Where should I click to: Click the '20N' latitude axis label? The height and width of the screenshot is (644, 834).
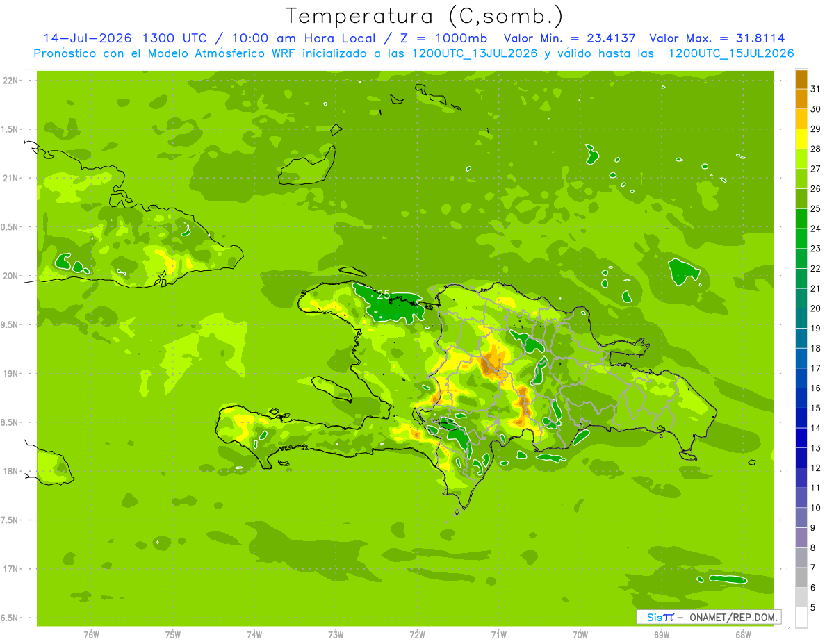click(x=11, y=276)
